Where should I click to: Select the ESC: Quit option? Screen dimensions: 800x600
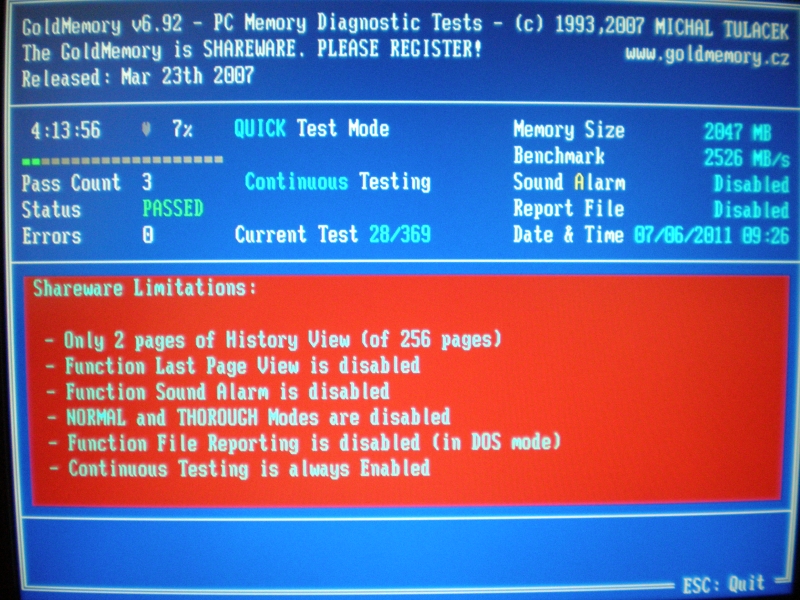pos(723,584)
